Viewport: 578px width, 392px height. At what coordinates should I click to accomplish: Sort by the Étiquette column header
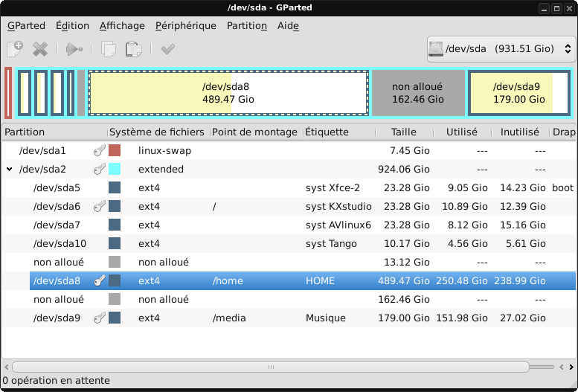click(339, 132)
